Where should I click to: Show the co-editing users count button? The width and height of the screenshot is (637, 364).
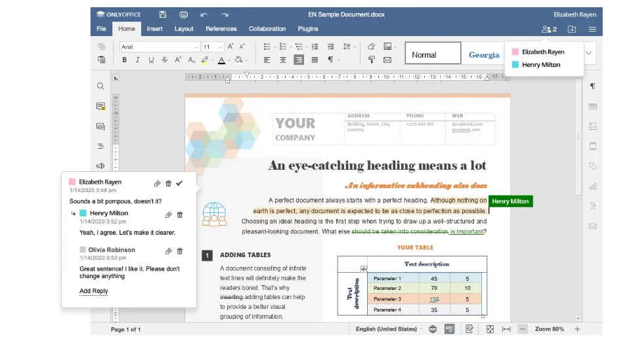coord(549,30)
